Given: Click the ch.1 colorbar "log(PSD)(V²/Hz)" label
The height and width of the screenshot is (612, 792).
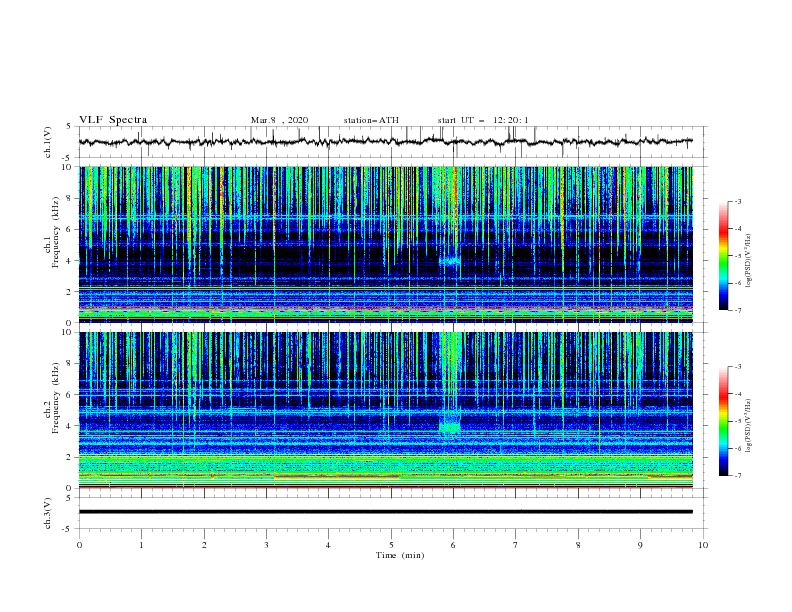Looking at the screenshot, I should tap(748, 261).
